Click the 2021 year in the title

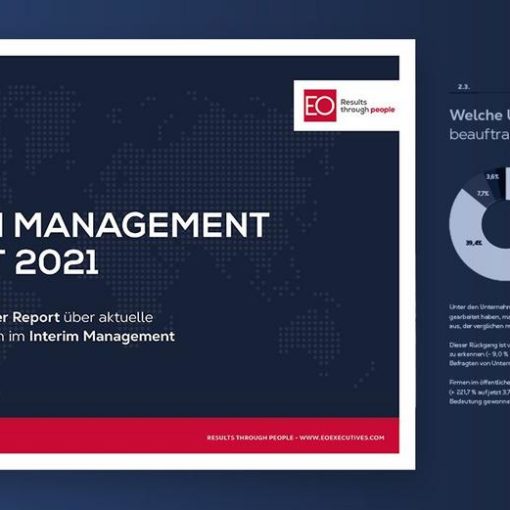57,262
